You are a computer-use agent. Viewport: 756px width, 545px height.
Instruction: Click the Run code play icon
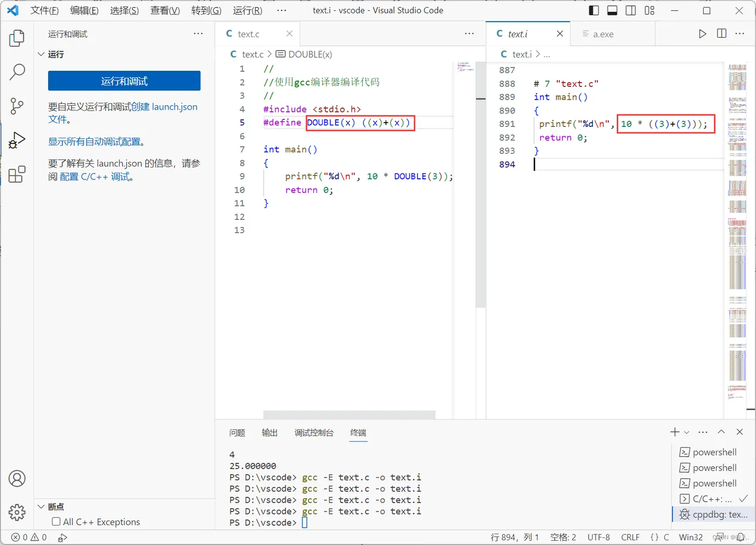(x=702, y=33)
